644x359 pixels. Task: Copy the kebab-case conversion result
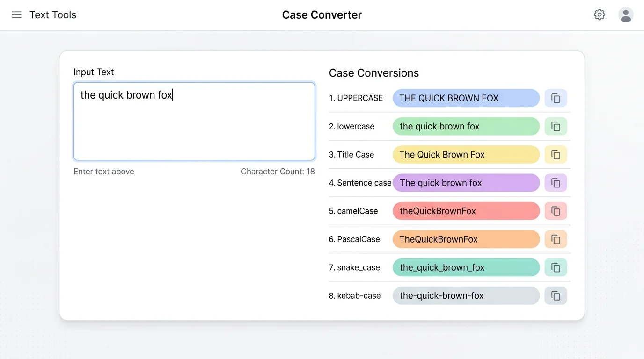[x=556, y=295]
